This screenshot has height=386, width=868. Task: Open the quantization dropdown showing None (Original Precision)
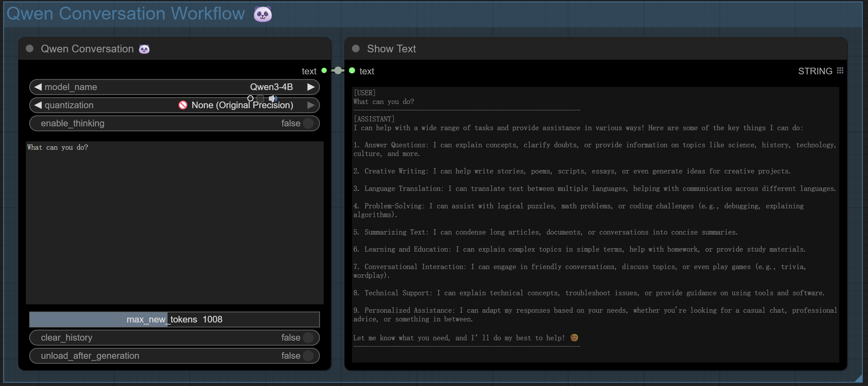175,105
